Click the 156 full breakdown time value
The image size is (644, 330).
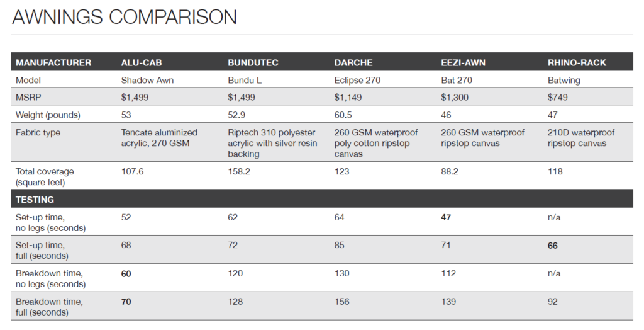click(341, 302)
